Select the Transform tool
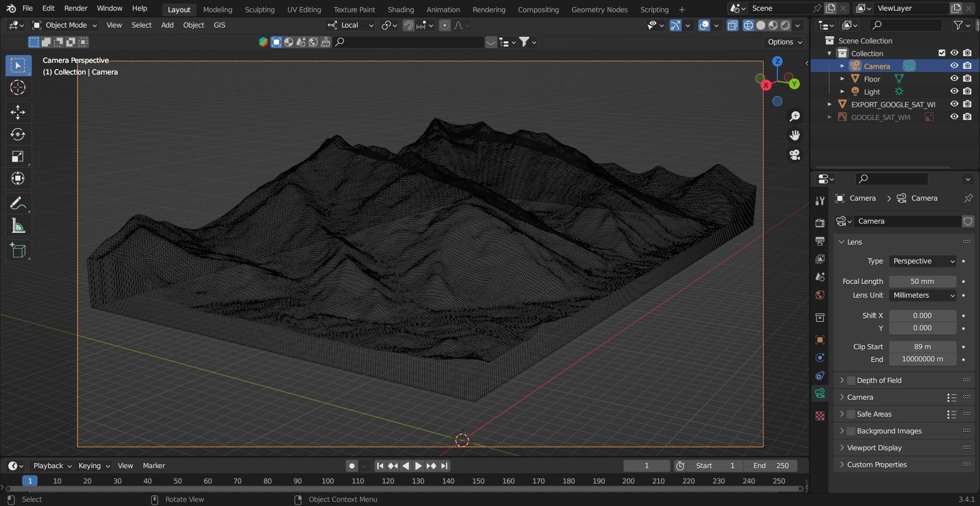Viewport: 980px width, 506px height. pyautogui.click(x=18, y=178)
